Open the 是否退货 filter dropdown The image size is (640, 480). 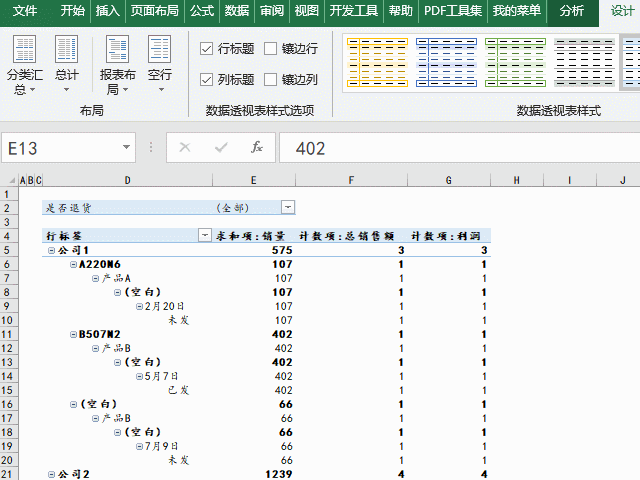(x=288, y=207)
